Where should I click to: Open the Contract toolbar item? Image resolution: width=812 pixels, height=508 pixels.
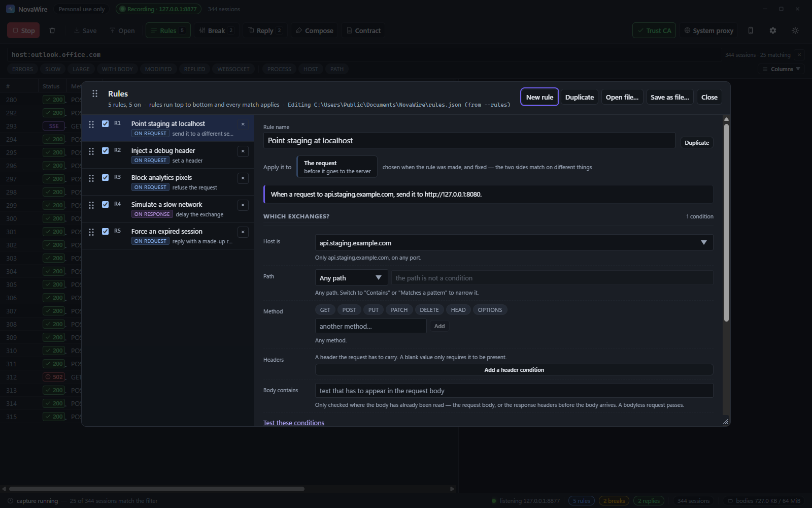coord(363,30)
